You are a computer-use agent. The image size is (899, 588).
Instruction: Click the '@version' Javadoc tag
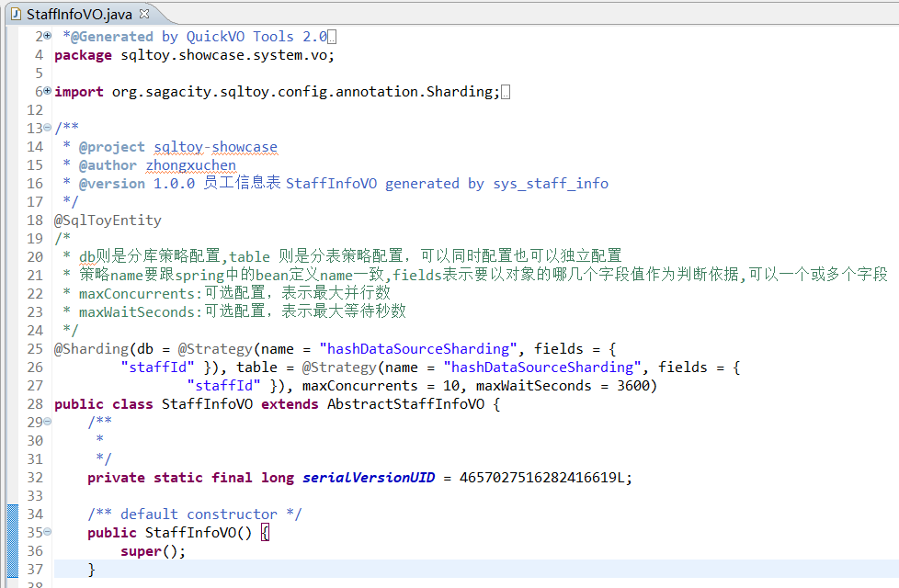[112, 184]
